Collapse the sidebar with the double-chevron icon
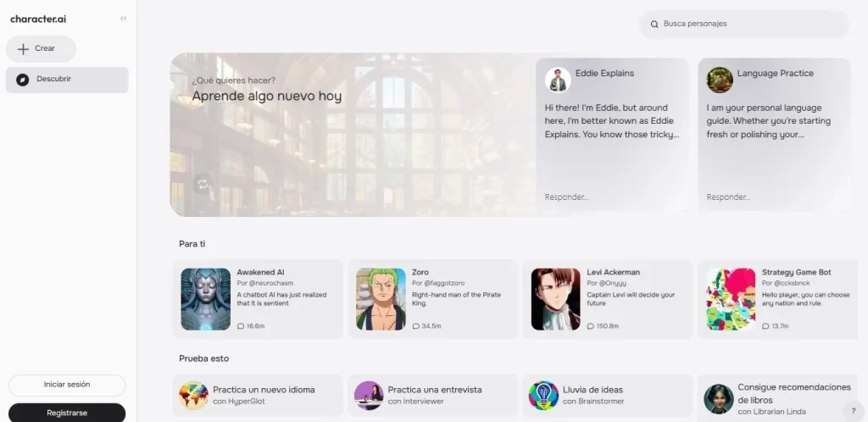The width and height of the screenshot is (868, 422). point(124,19)
